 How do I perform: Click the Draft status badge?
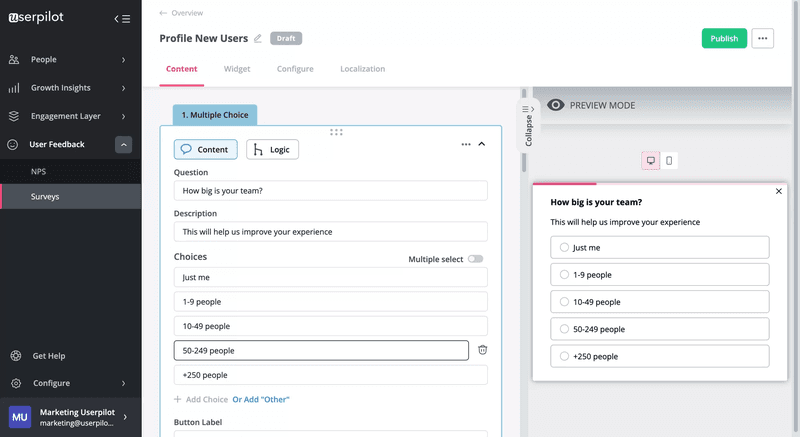[286, 38]
